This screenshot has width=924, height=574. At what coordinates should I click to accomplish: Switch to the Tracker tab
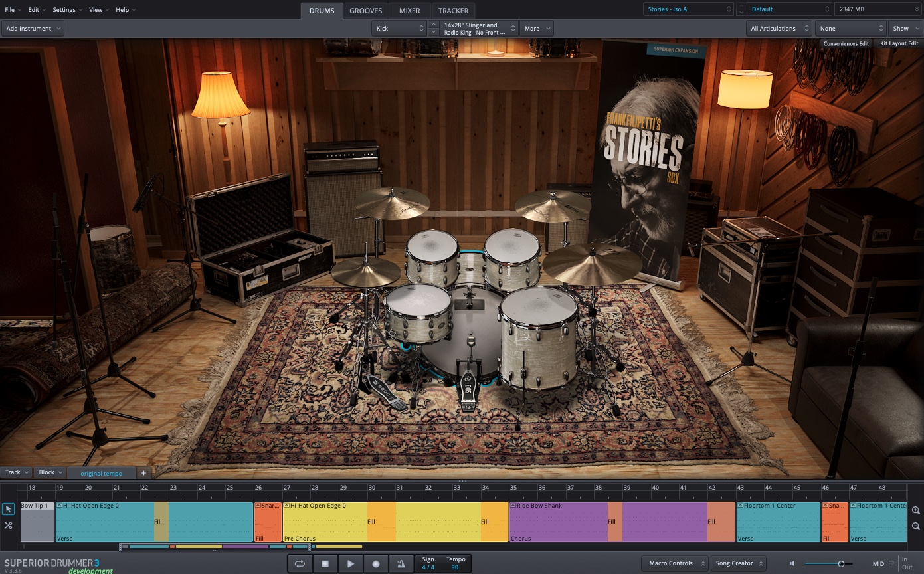coord(453,11)
